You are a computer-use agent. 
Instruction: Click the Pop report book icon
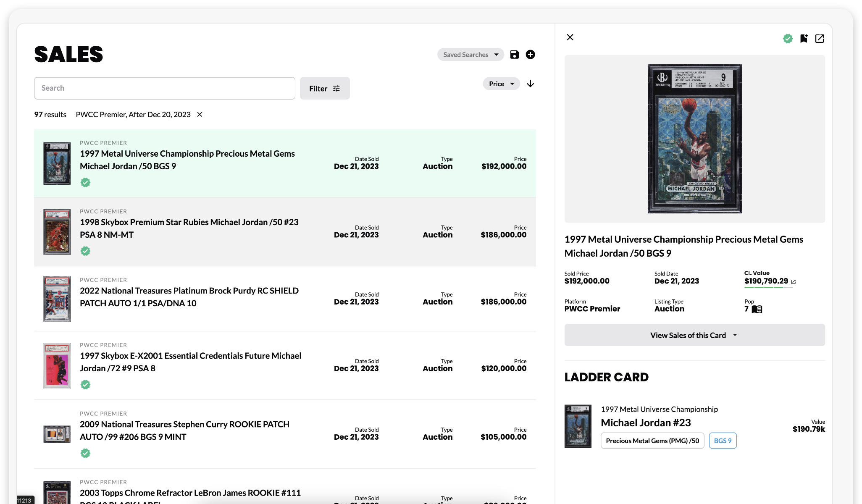[x=757, y=309]
